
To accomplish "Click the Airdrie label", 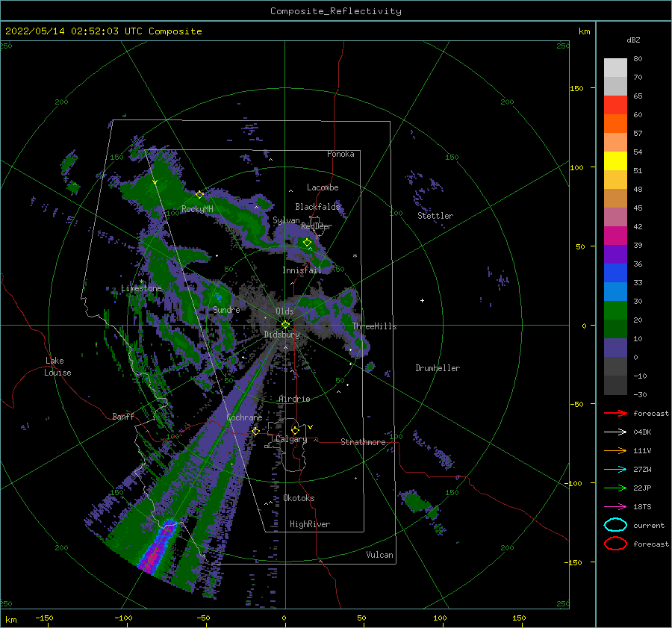I will 294,399.
